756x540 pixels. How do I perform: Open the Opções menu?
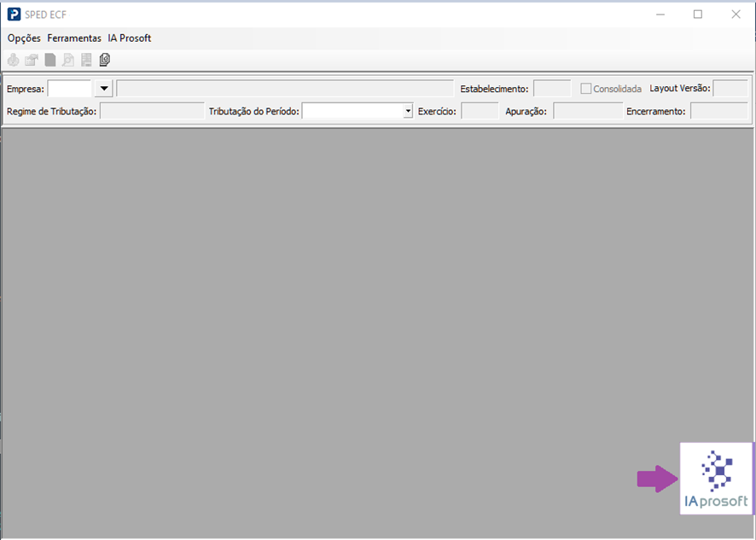24,38
